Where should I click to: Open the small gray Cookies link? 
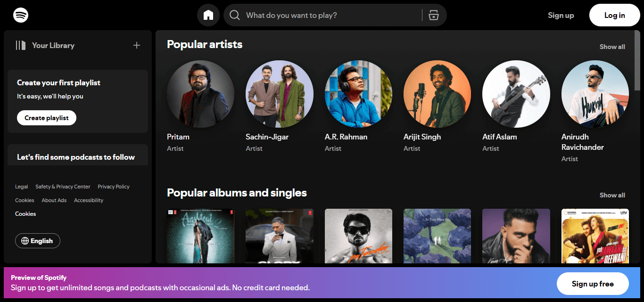pos(25,200)
